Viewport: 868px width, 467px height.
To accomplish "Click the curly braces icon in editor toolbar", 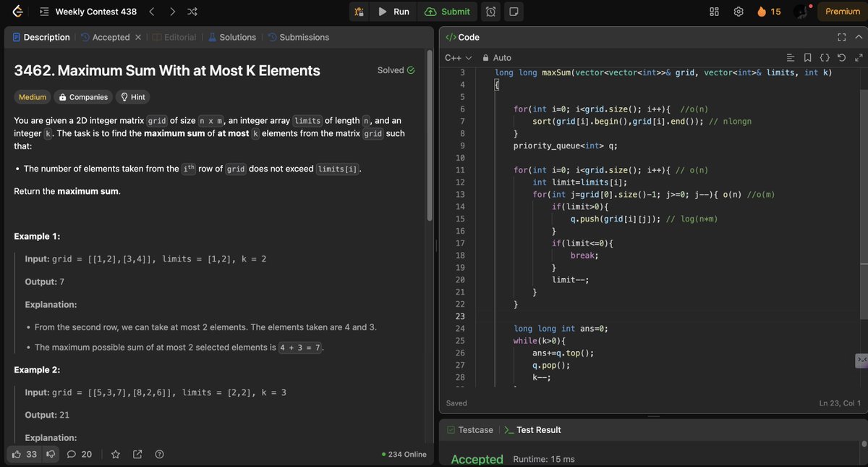I will (824, 58).
